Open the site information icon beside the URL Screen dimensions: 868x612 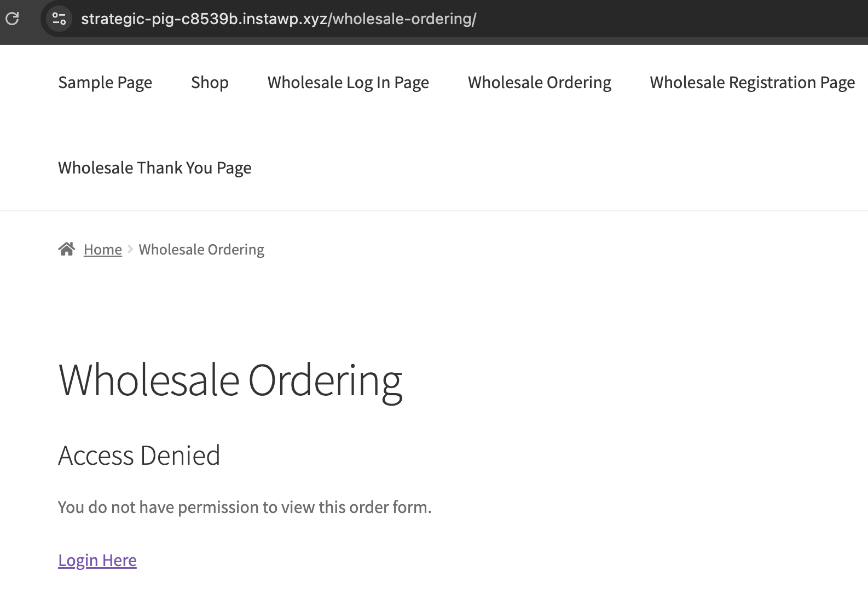click(x=59, y=19)
